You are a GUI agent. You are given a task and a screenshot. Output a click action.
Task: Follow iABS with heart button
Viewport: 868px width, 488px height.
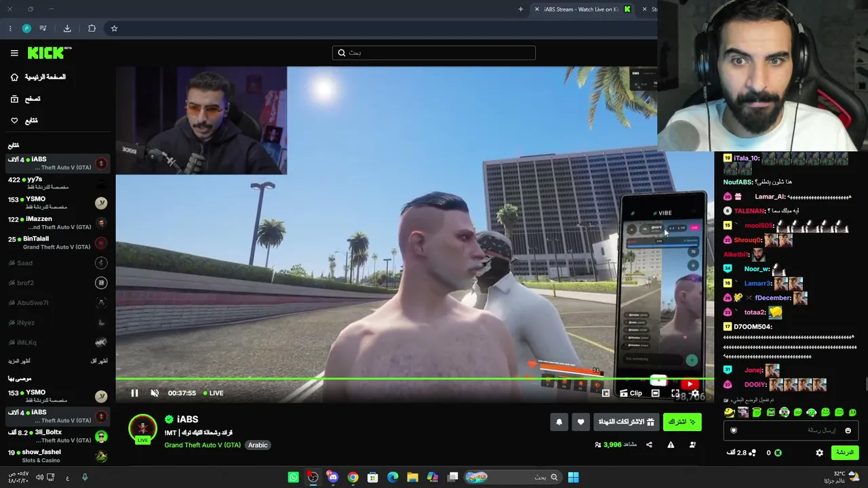tap(580, 422)
